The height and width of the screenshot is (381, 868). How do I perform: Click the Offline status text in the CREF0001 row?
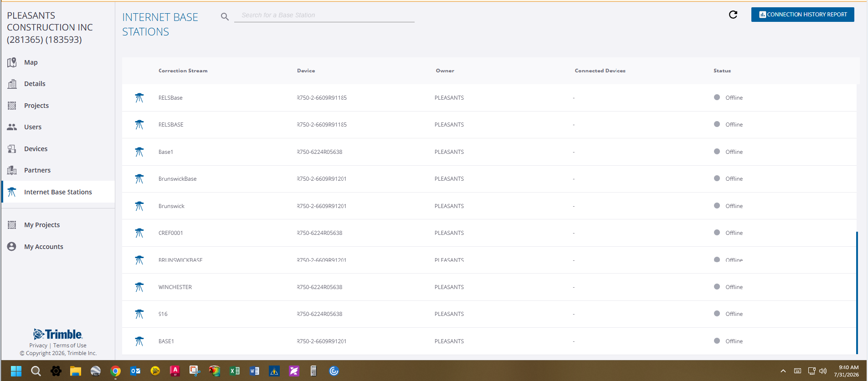click(x=734, y=233)
